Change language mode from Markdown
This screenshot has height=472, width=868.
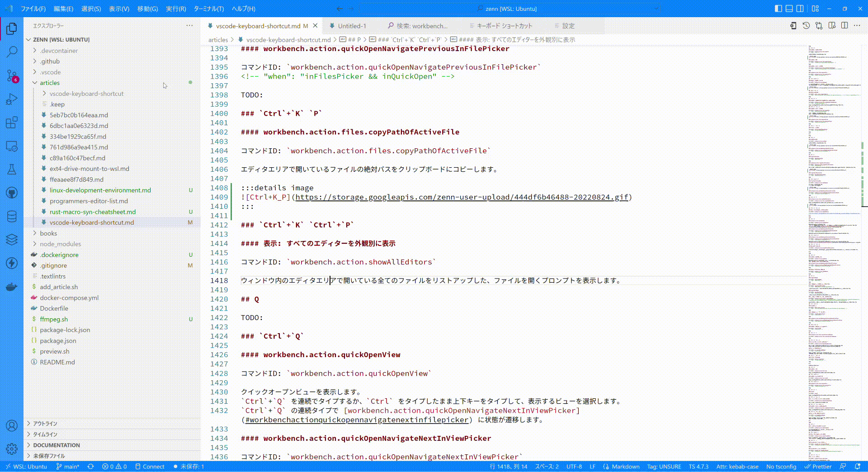pos(626,467)
